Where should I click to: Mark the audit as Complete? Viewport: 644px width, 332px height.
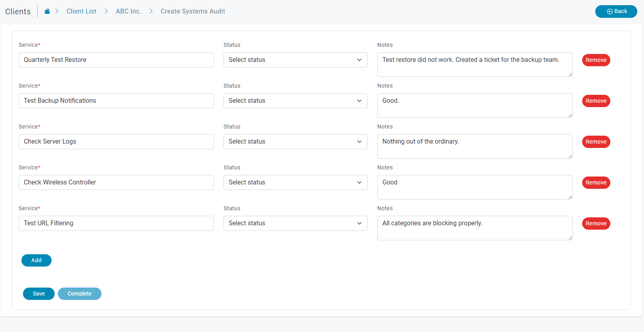80,294
